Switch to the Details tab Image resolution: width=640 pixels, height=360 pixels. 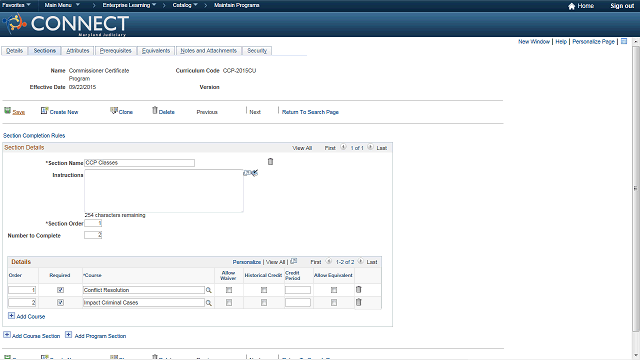point(14,51)
